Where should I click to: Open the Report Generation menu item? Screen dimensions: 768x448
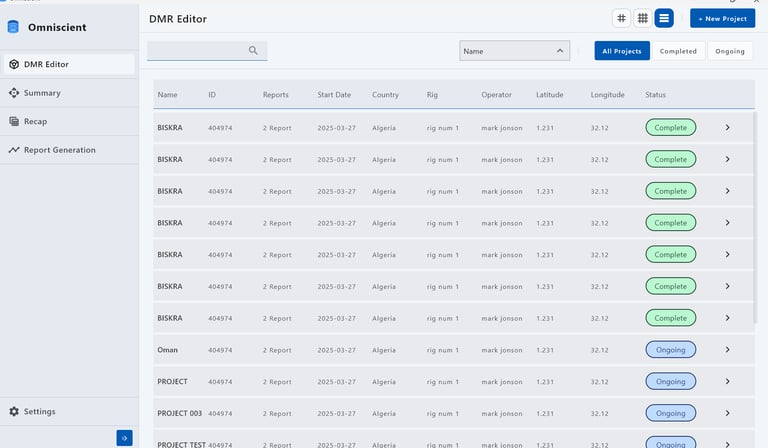tap(69, 150)
